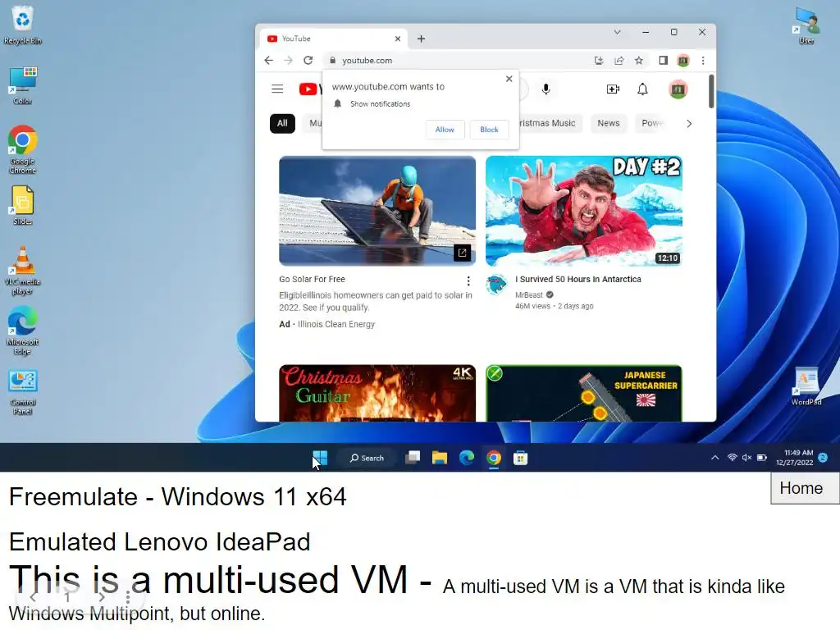The height and width of the screenshot is (630, 840).
Task: Go to YouTube home via logo
Action: coord(309,89)
